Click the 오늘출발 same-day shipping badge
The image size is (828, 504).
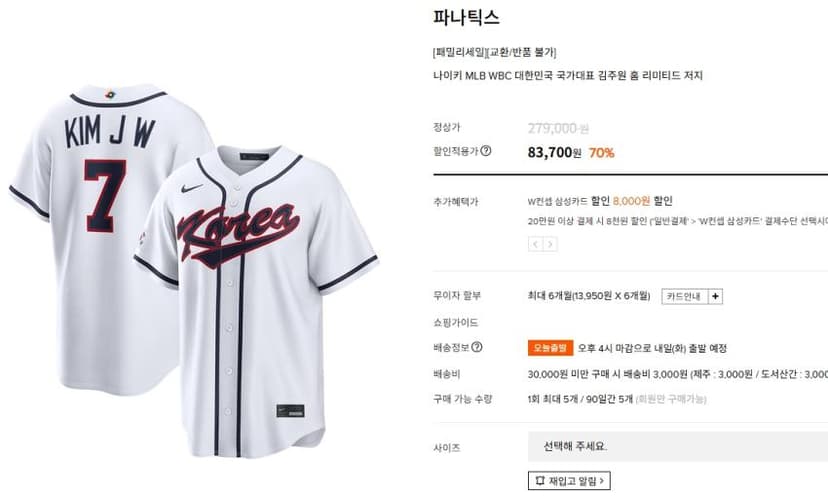click(550, 348)
